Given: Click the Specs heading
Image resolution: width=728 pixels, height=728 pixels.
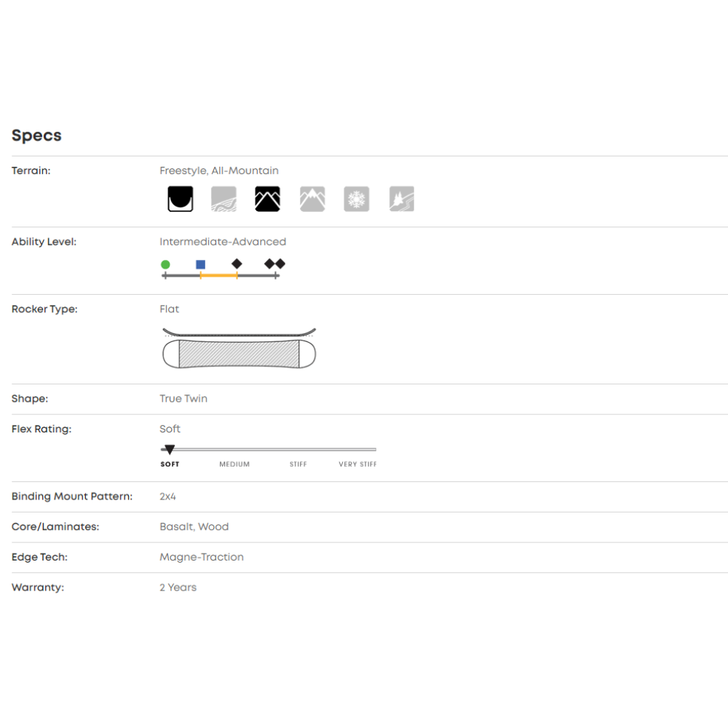Looking at the screenshot, I should tap(36, 135).
